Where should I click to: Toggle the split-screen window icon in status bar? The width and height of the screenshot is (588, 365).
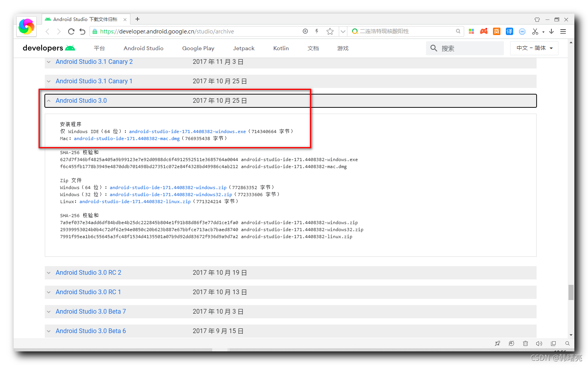coord(553,344)
